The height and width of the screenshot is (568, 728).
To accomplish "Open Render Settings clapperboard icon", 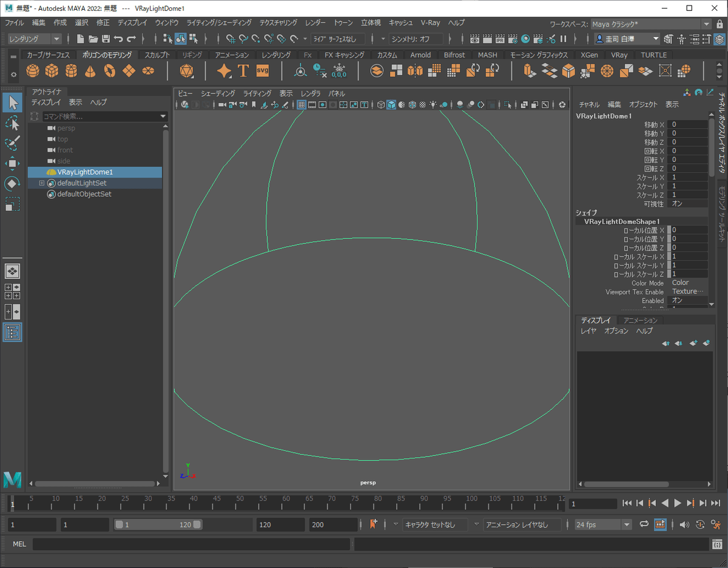I will point(512,39).
